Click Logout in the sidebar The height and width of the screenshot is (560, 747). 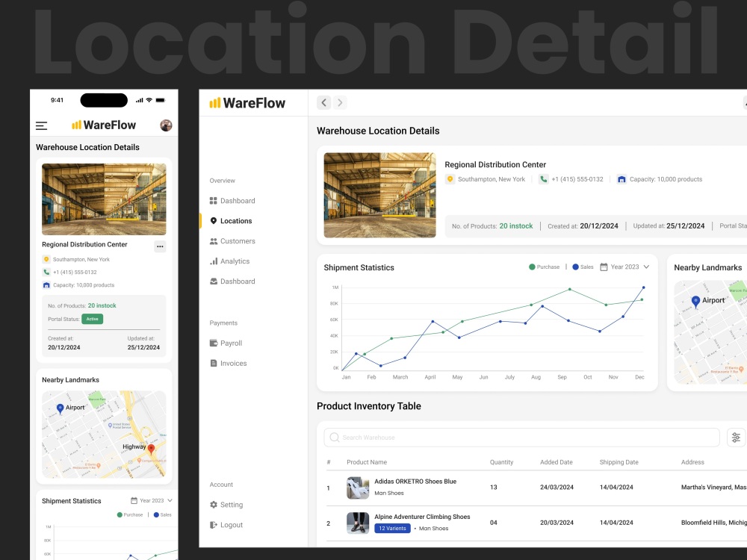click(x=226, y=525)
